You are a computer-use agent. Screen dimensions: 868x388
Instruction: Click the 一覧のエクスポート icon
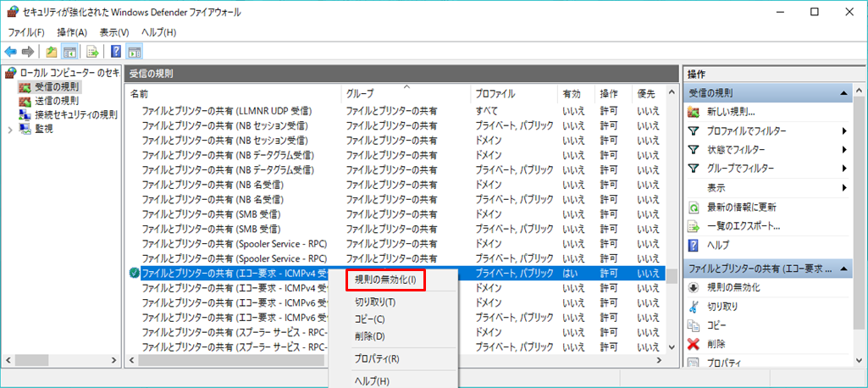pyautogui.click(x=694, y=226)
